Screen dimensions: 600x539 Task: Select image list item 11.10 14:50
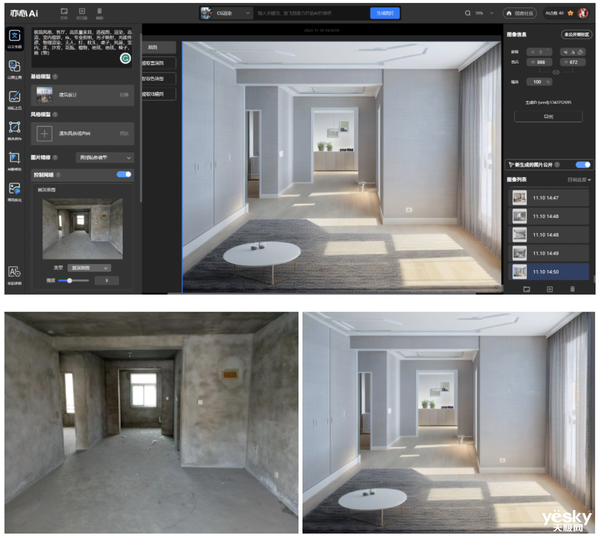pyautogui.click(x=549, y=272)
